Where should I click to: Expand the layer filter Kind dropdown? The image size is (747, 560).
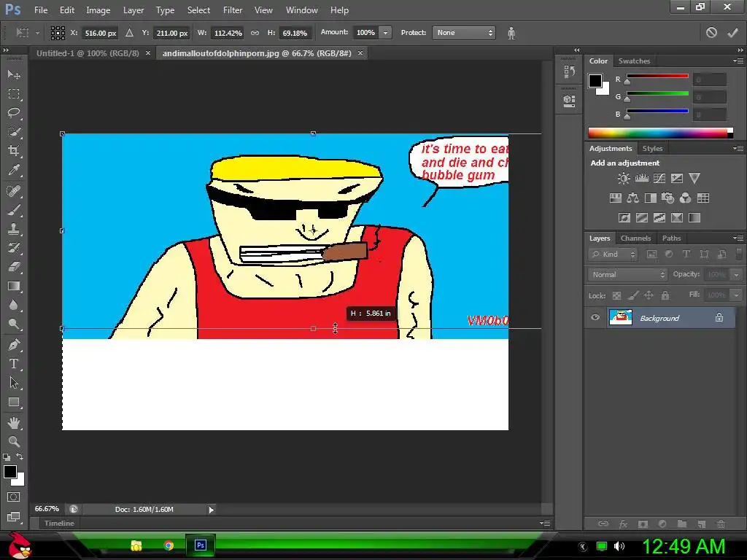(x=614, y=254)
